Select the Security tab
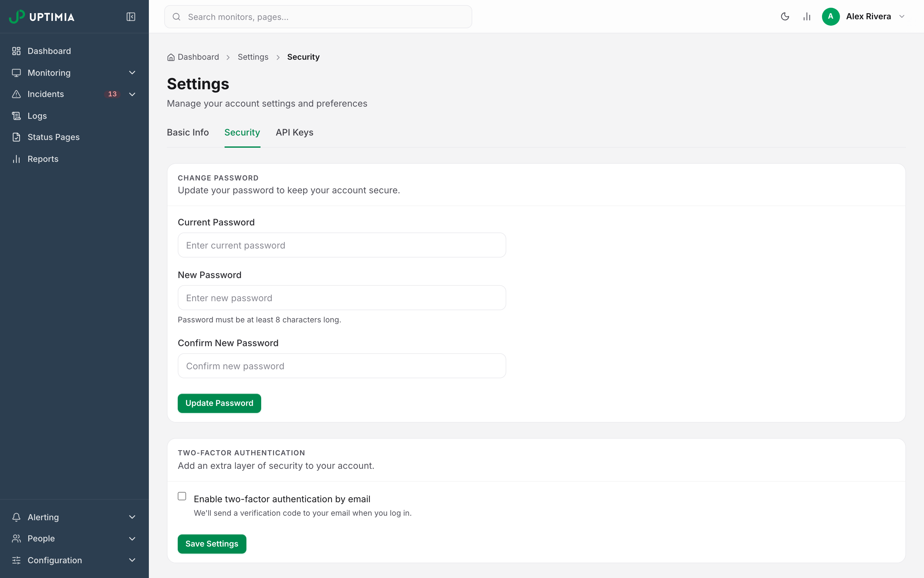Image resolution: width=924 pixels, height=578 pixels. coord(242,132)
